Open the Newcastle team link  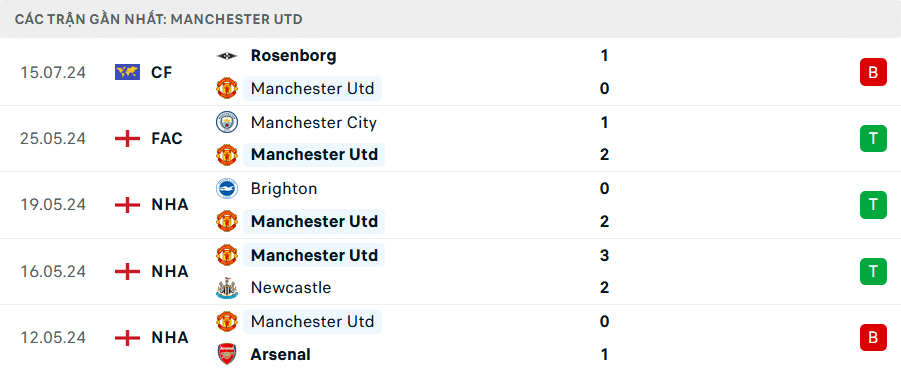[x=291, y=287]
